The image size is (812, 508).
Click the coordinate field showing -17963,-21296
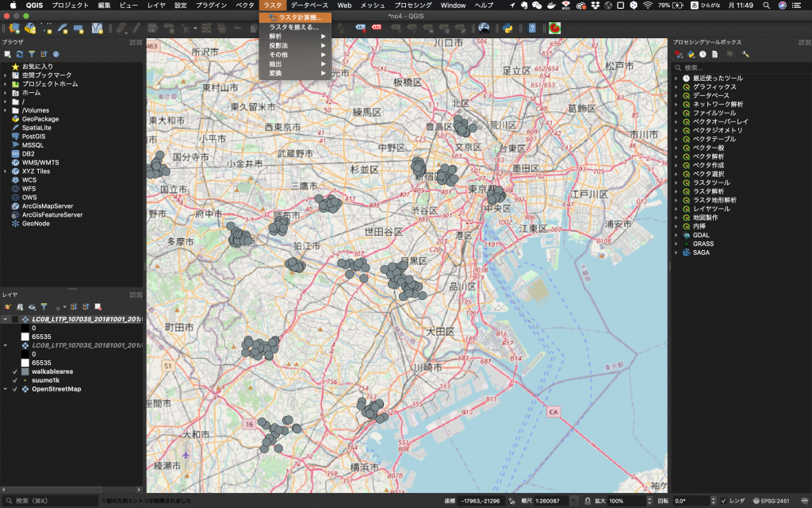480,501
